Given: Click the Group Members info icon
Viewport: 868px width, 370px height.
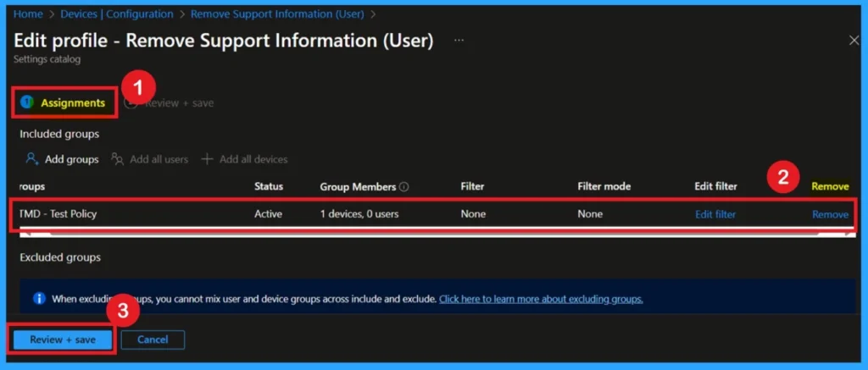Looking at the screenshot, I should 404,187.
